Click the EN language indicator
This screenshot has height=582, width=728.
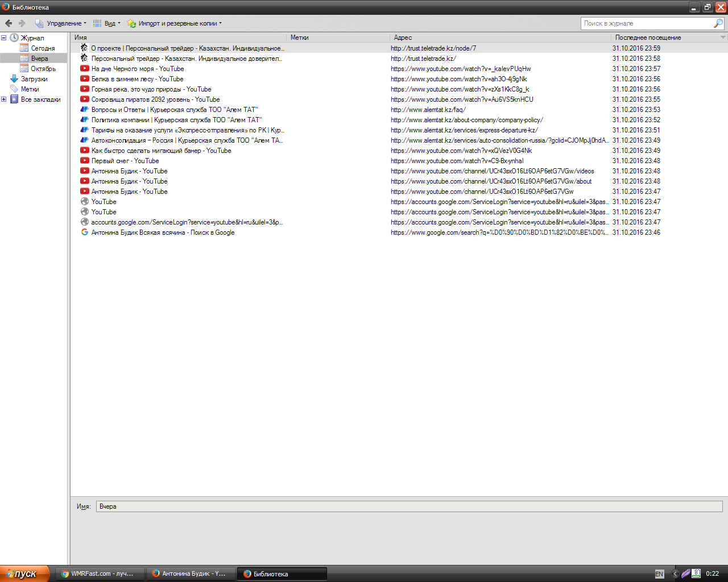click(659, 574)
